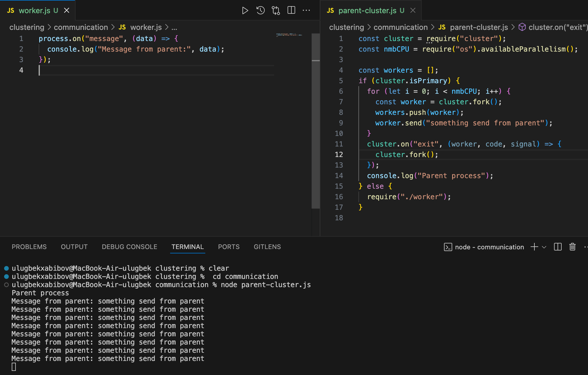This screenshot has width=588, height=375.
Task: Click the JS icon on worker.js tab
Action: pyautogui.click(x=11, y=11)
